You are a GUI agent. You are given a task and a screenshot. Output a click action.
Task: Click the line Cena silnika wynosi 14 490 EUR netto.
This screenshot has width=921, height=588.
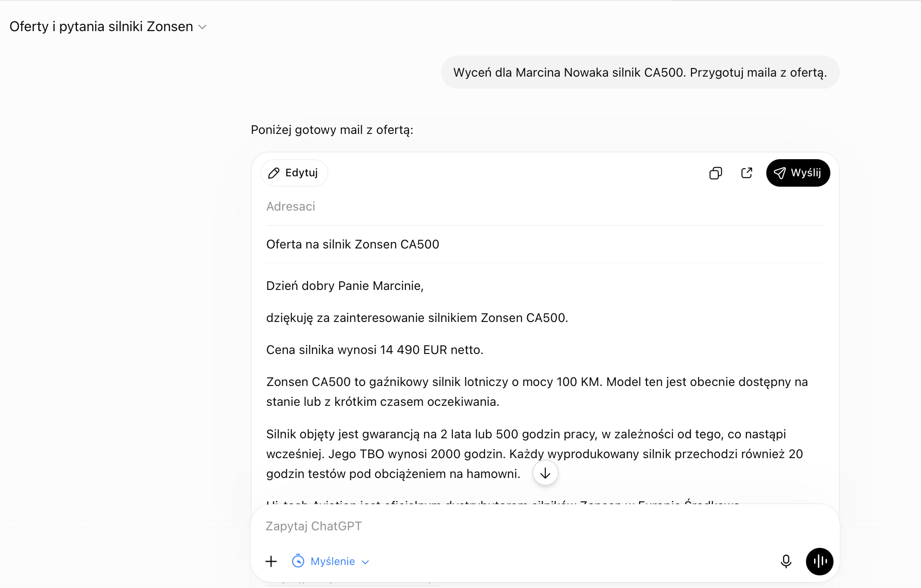coord(375,350)
